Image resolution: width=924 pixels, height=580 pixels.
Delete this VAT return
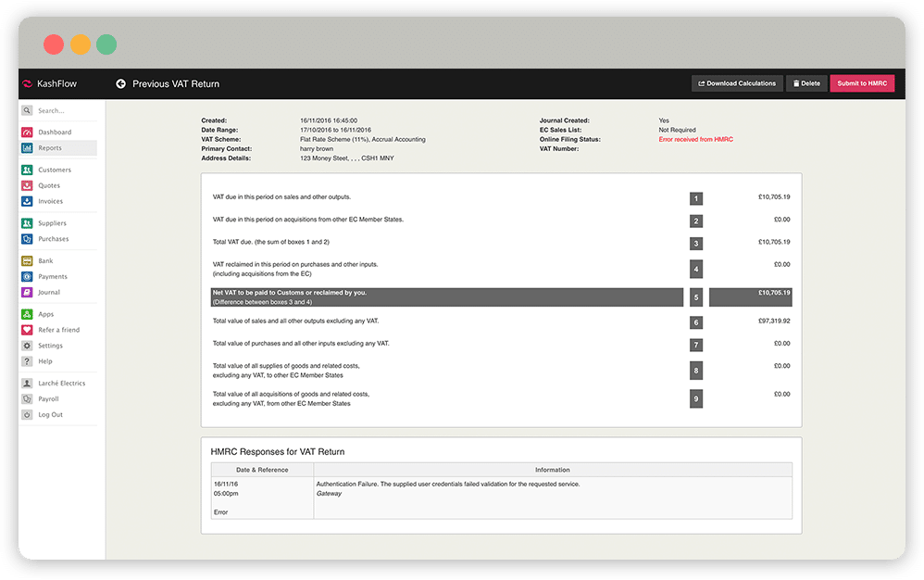(805, 83)
